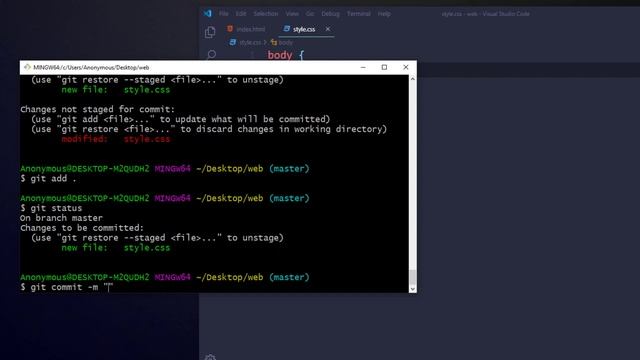Click style.css in the breadcrumb
This screenshot has height=360, width=640.
[x=250, y=42]
